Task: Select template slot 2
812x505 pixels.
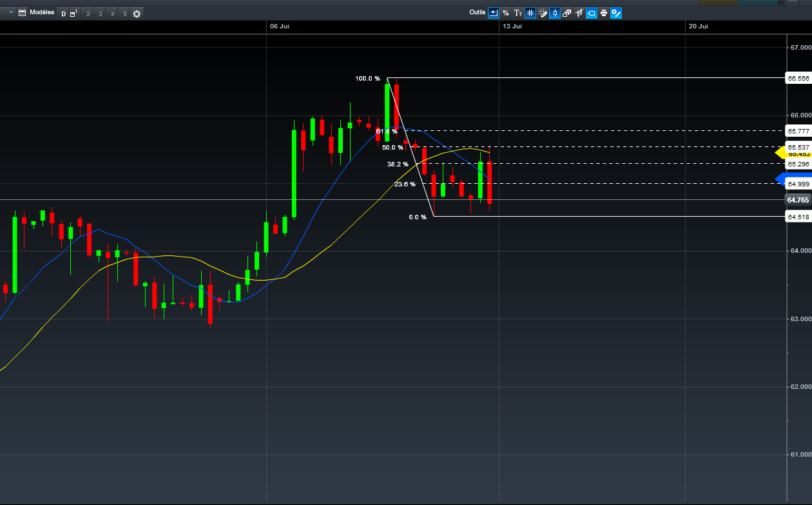Action: tap(88, 14)
